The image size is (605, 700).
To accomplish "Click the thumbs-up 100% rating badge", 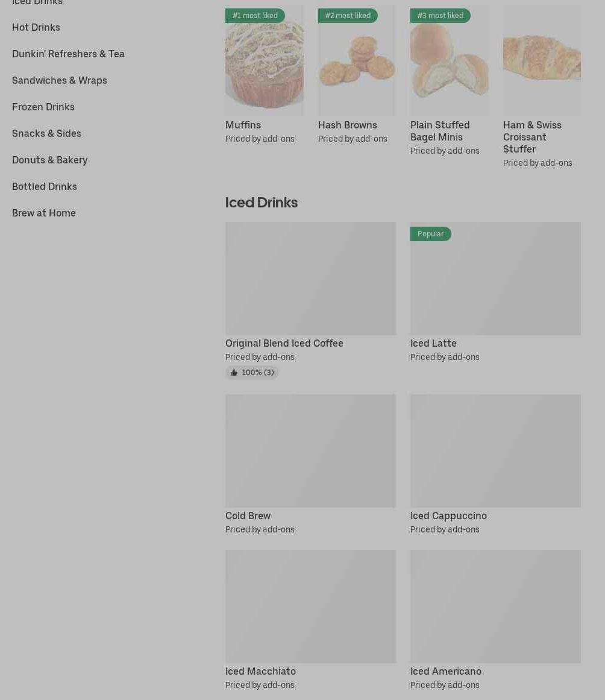I will coord(252,373).
